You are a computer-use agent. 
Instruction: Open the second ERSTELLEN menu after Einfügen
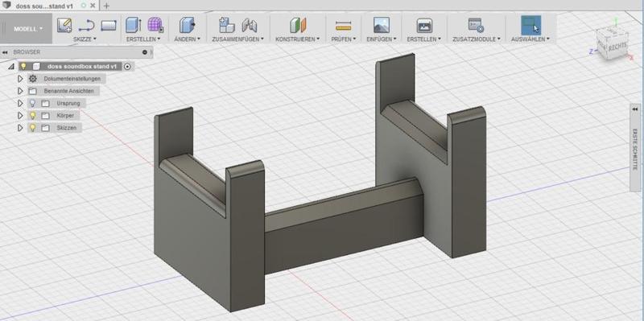tap(424, 39)
